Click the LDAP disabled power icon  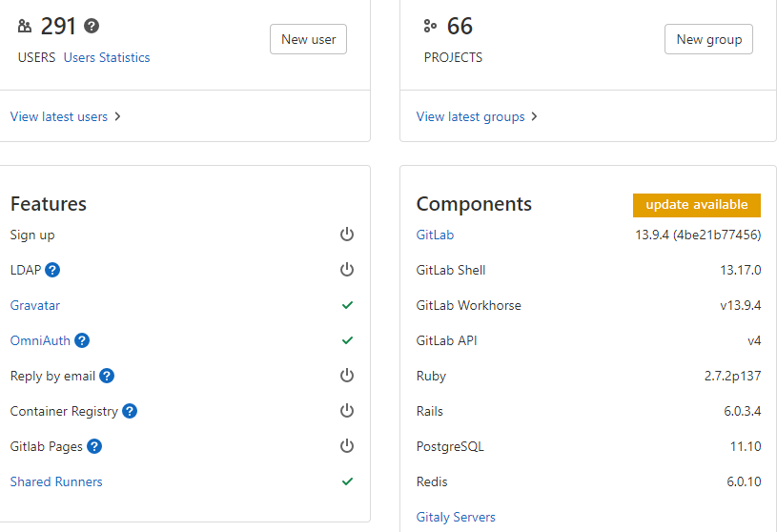click(x=347, y=270)
